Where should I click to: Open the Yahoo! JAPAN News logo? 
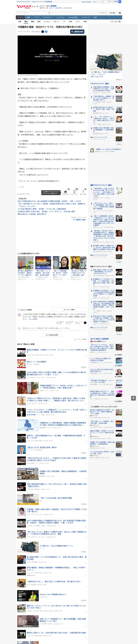tap(28, 7)
